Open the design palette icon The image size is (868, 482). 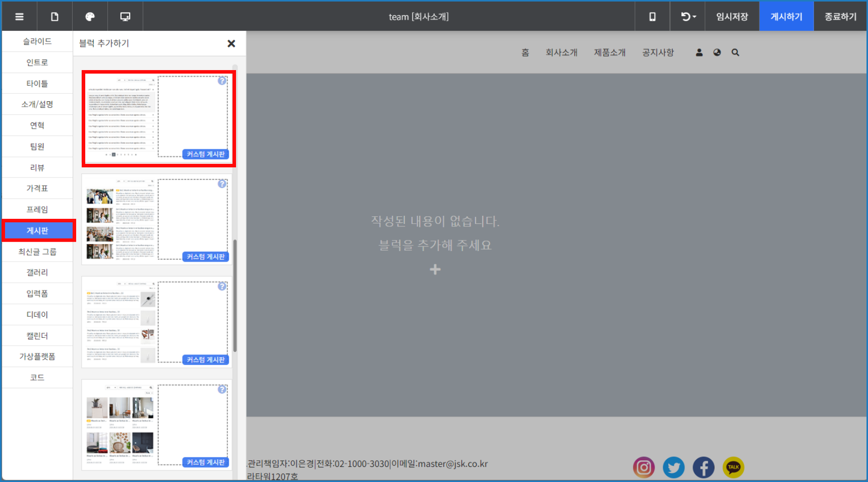click(90, 17)
